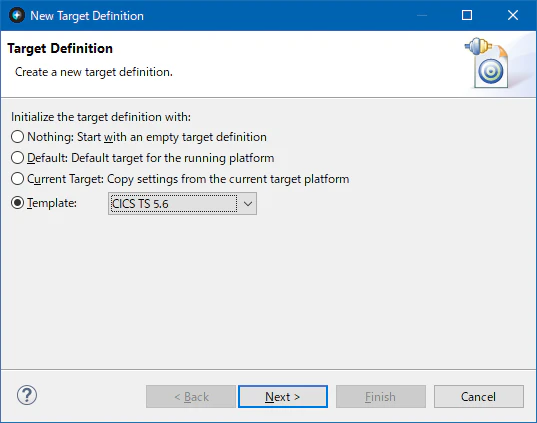Click the Create a new target definition text
The image size is (537, 423).
tap(94, 72)
